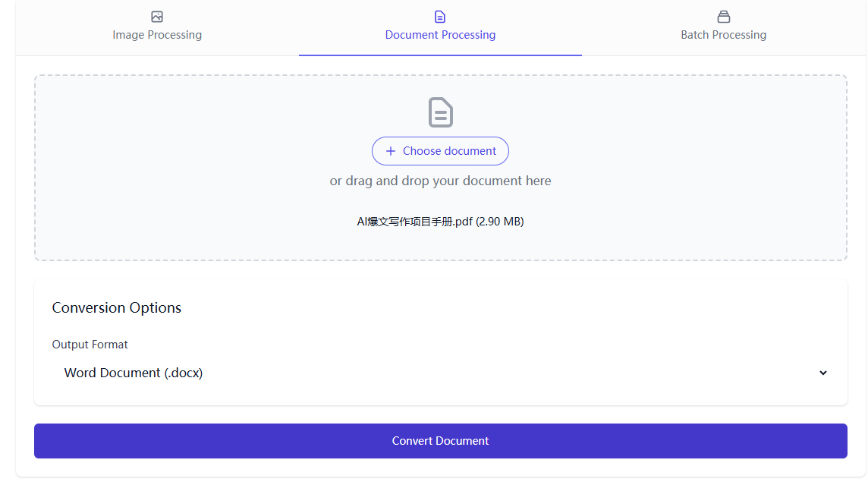
Task: Select the Document Processing tab label
Action: point(440,35)
